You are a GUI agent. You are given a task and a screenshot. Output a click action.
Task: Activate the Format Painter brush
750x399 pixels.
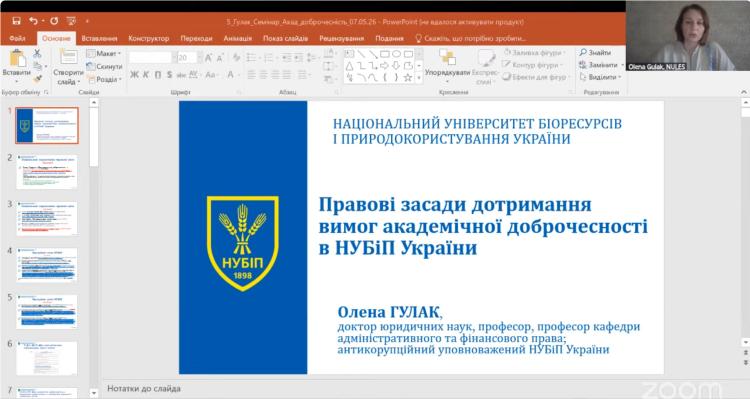(x=37, y=78)
